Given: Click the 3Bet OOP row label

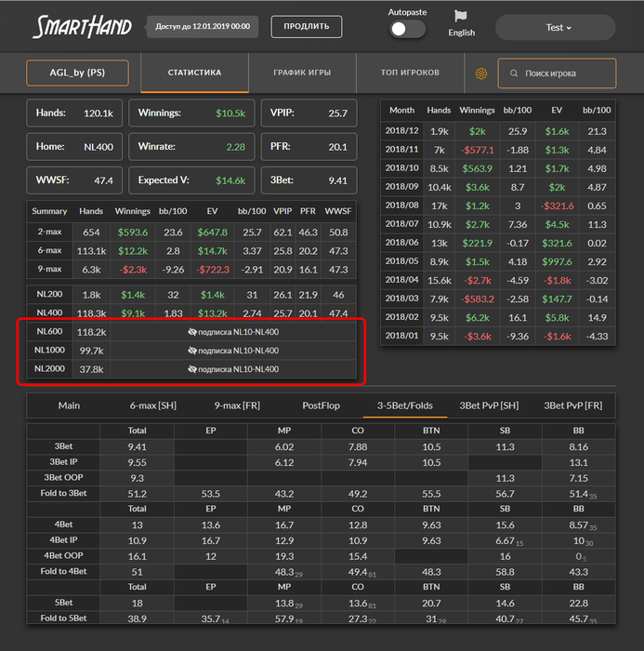Looking at the screenshot, I should 63,478.
